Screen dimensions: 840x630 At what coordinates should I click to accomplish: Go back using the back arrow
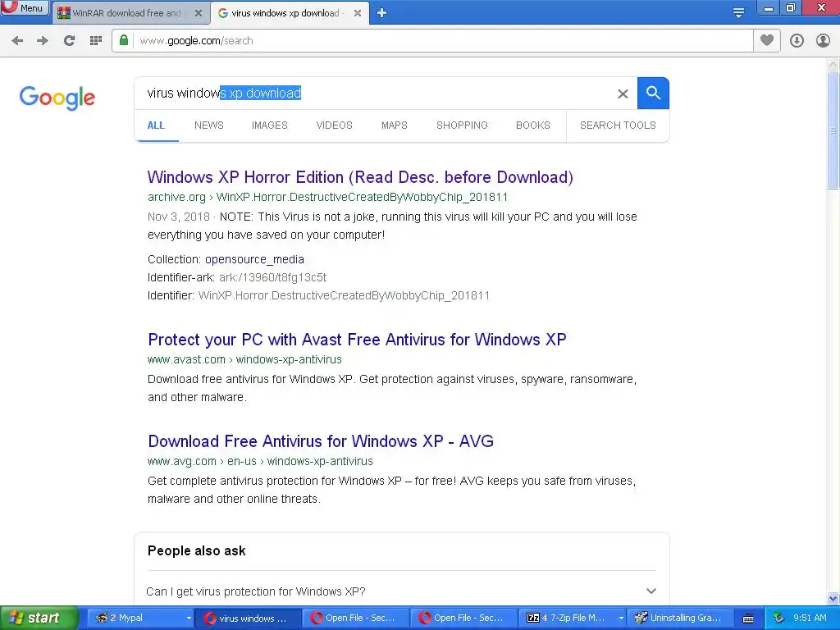[x=17, y=41]
